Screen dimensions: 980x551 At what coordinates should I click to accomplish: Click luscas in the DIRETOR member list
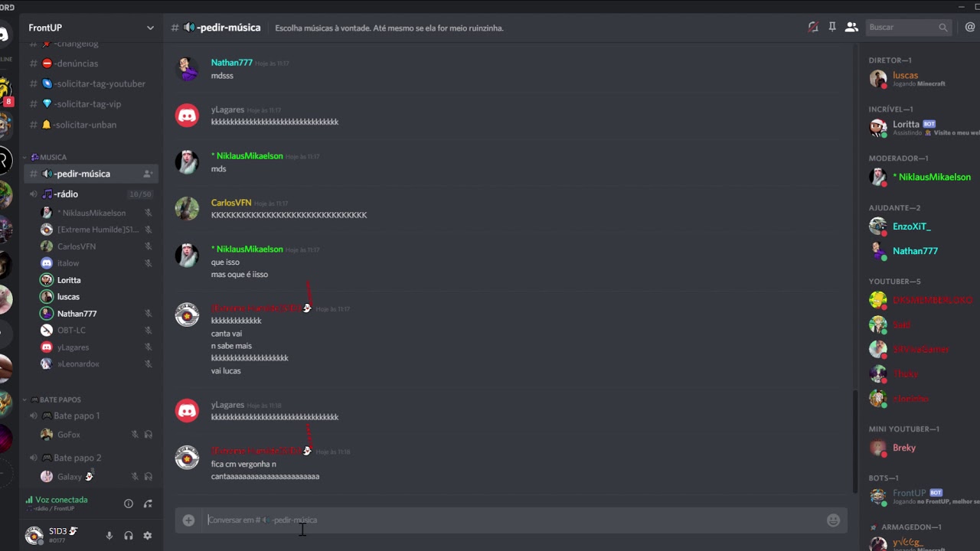pos(905,76)
